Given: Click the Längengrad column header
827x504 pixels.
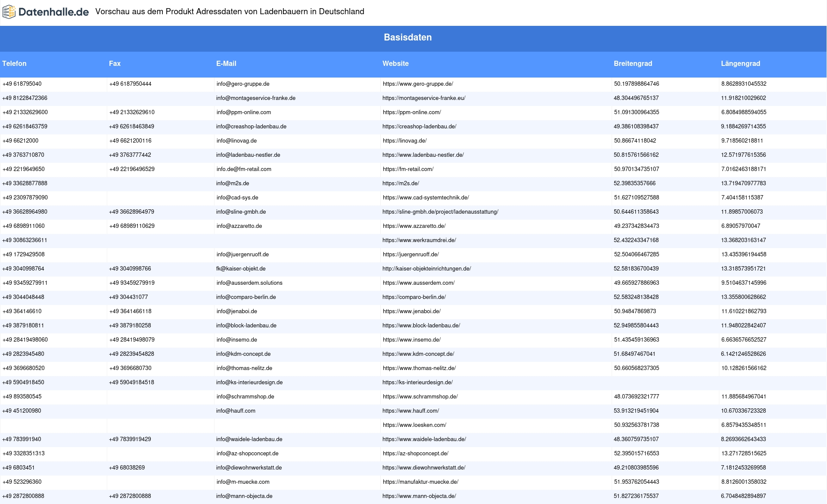Looking at the screenshot, I should [740, 63].
